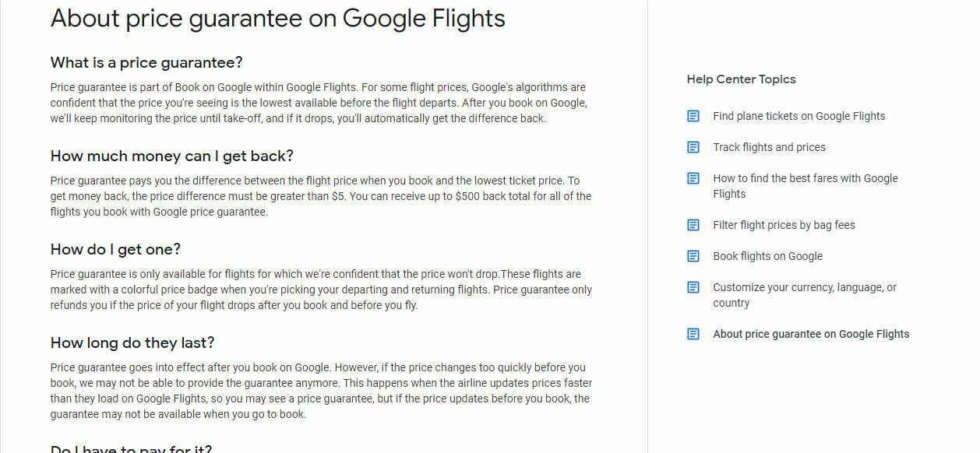Click the article icon next to Customize your currency

tap(693, 287)
